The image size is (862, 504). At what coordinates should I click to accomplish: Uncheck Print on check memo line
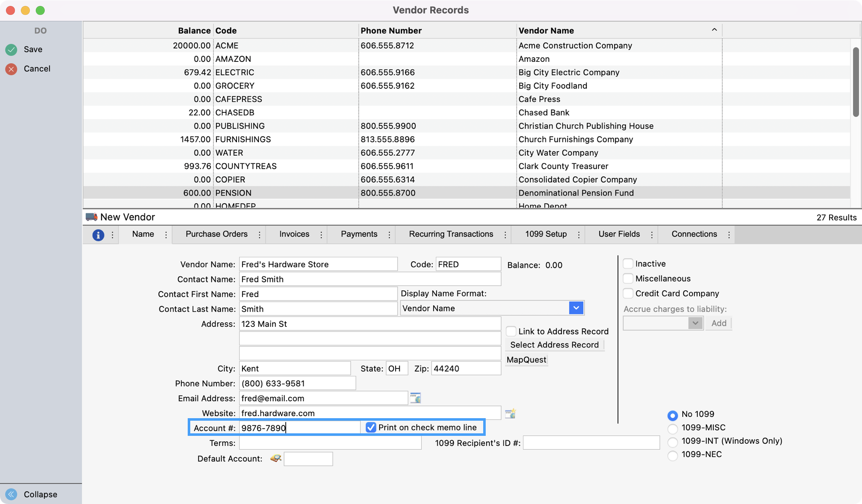pyautogui.click(x=371, y=427)
